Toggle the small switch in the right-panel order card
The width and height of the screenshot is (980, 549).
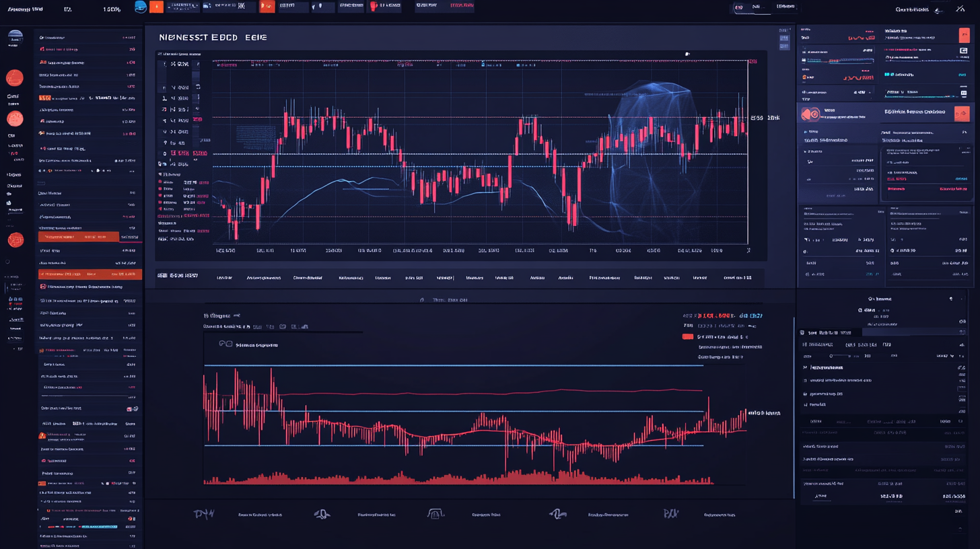[965, 148]
